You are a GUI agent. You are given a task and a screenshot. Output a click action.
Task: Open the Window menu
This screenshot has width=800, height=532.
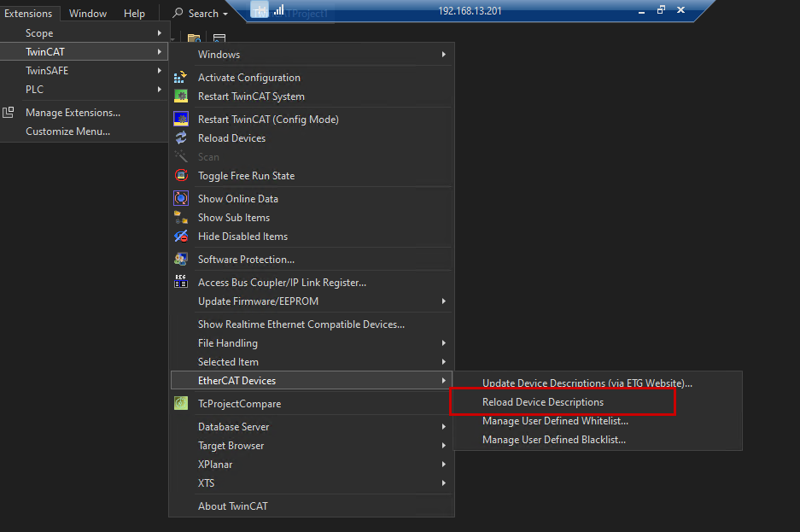tap(88, 14)
